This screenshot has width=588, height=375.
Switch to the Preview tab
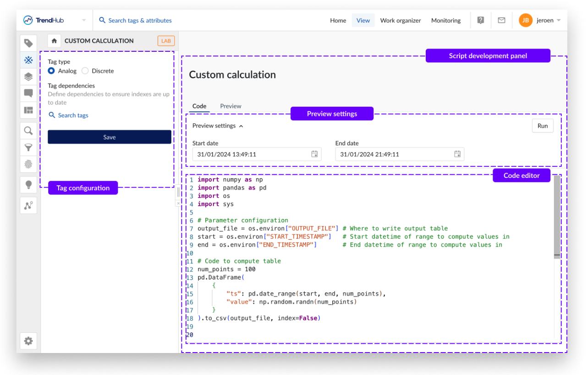[231, 106]
